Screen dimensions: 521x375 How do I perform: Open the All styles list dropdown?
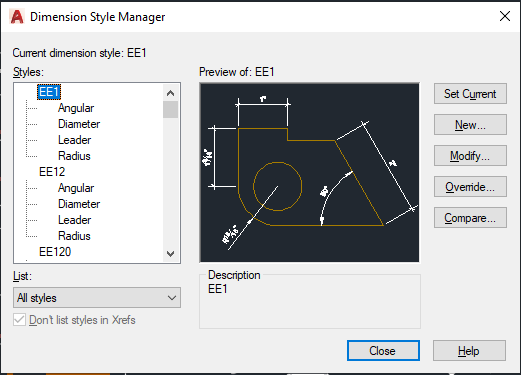pyautogui.click(x=97, y=298)
